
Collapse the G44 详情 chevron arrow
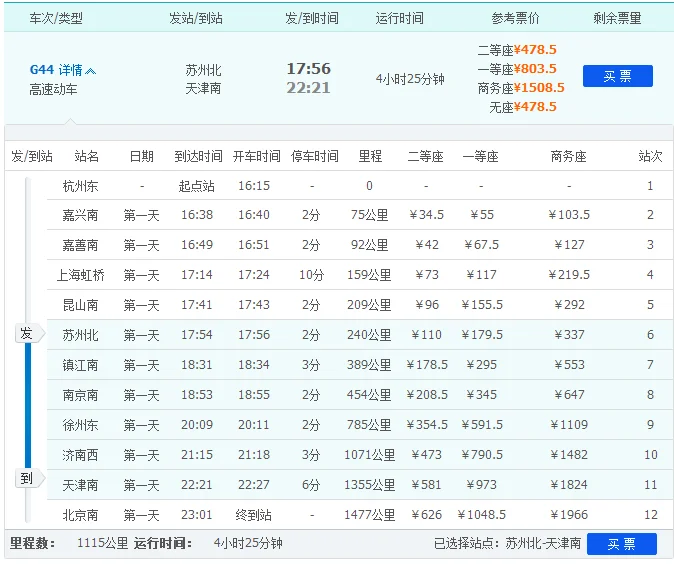(92, 71)
